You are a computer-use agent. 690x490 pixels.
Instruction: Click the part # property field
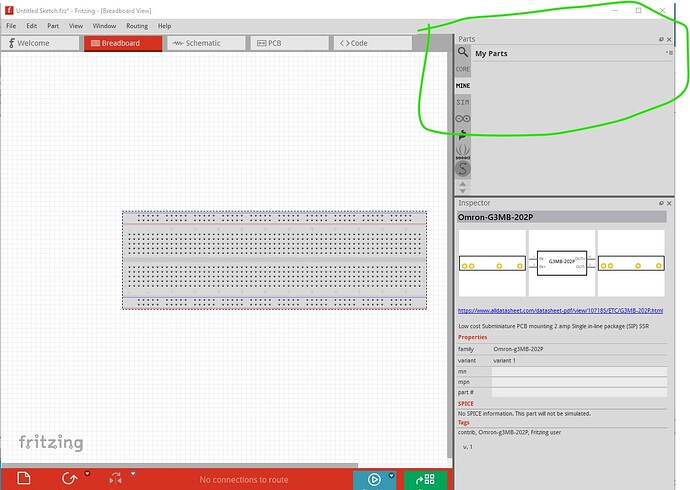579,392
